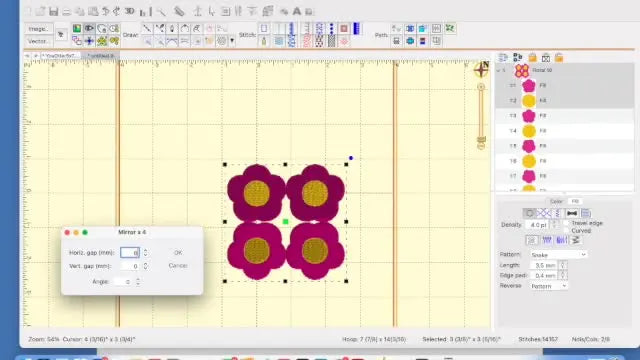640x360 pixels.
Task: Switch to the first document tab
Action: pyautogui.click(x=59, y=56)
